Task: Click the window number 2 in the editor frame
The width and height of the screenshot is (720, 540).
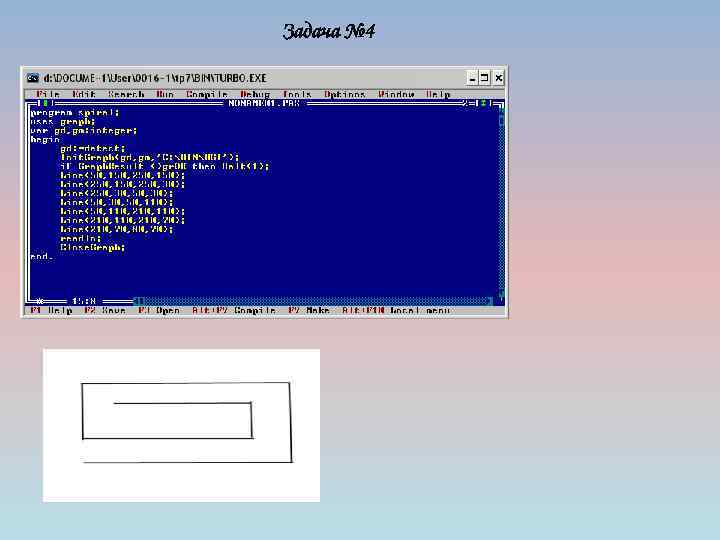Action: [466, 103]
